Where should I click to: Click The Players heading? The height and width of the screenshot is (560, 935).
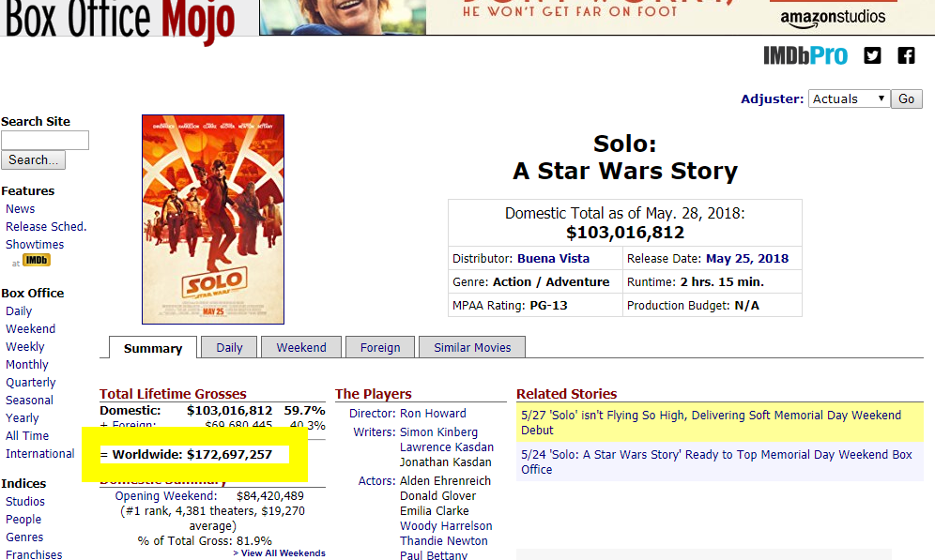coord(374,394)
